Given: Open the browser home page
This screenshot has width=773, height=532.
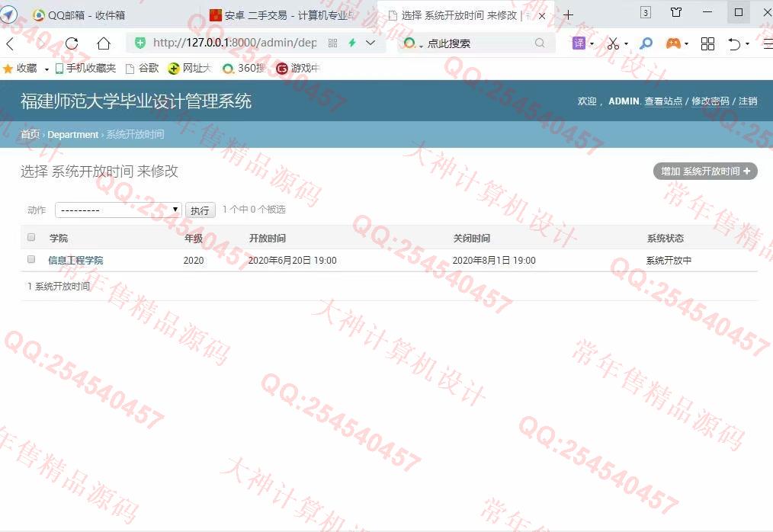Looking at the screenshot, I should pos(104,43).
